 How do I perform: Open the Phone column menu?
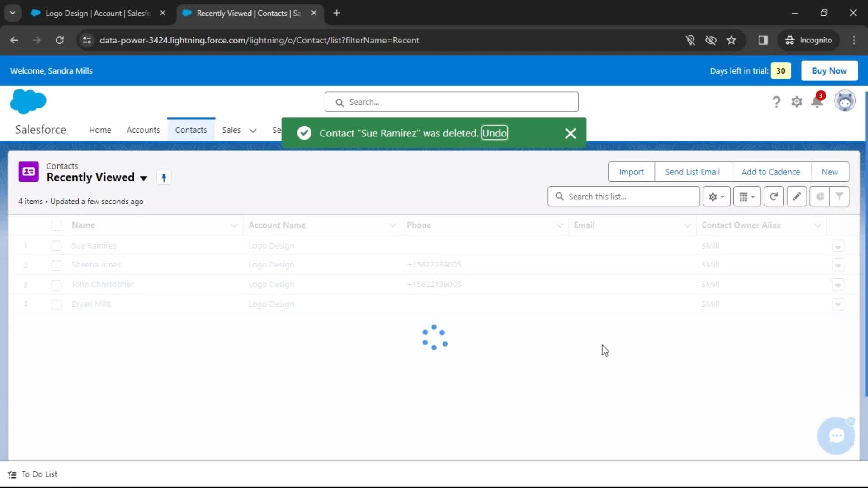(x=560, y=225)
